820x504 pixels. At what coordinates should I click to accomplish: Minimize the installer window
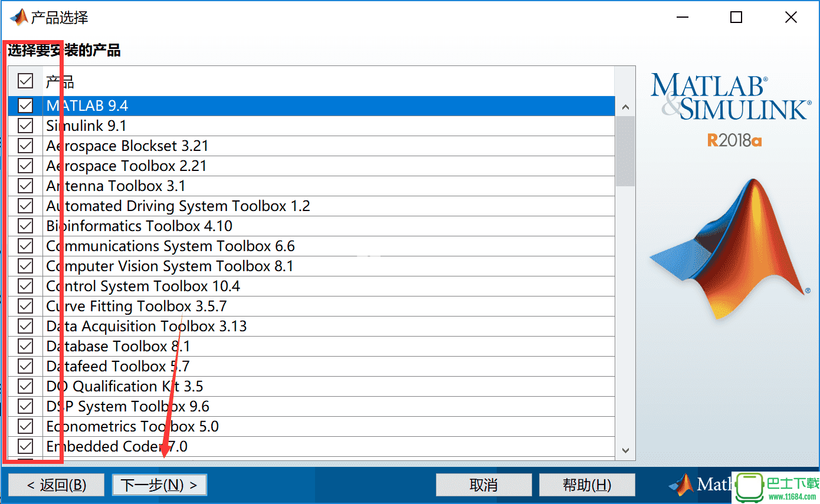pos(682,18)
